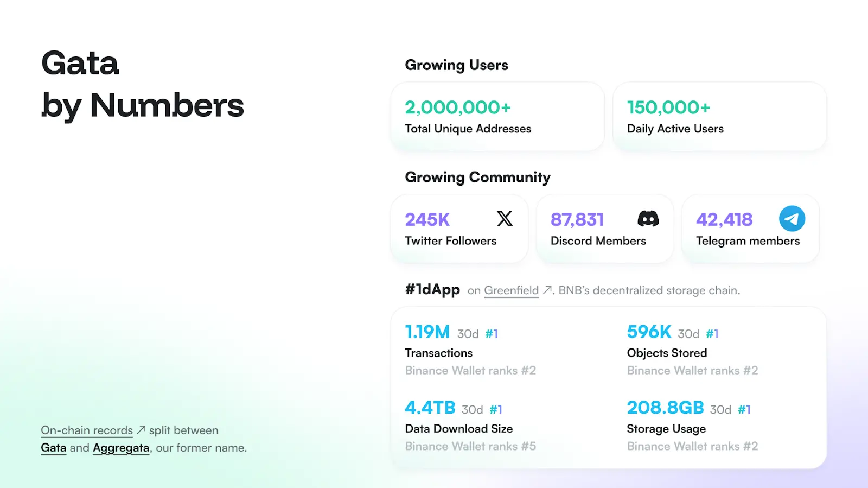Click the Telegram paper plane icon

(x=792, y=219)
